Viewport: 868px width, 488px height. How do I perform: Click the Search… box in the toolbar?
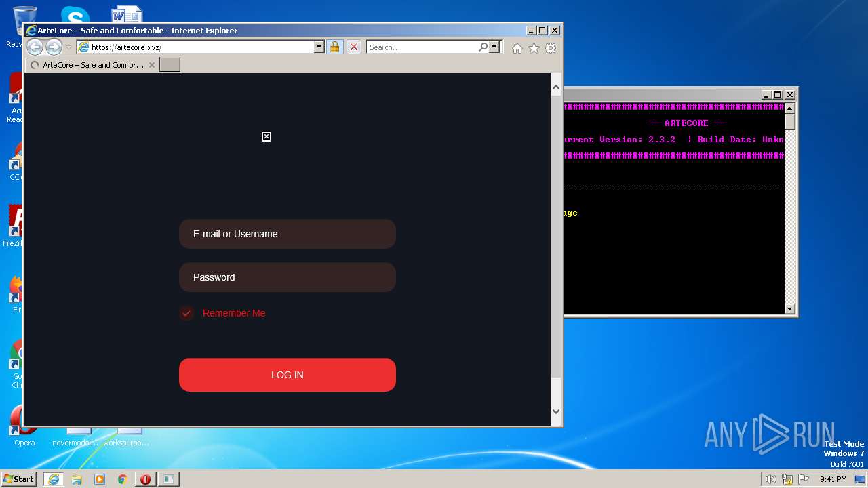[x=422, y=47]
